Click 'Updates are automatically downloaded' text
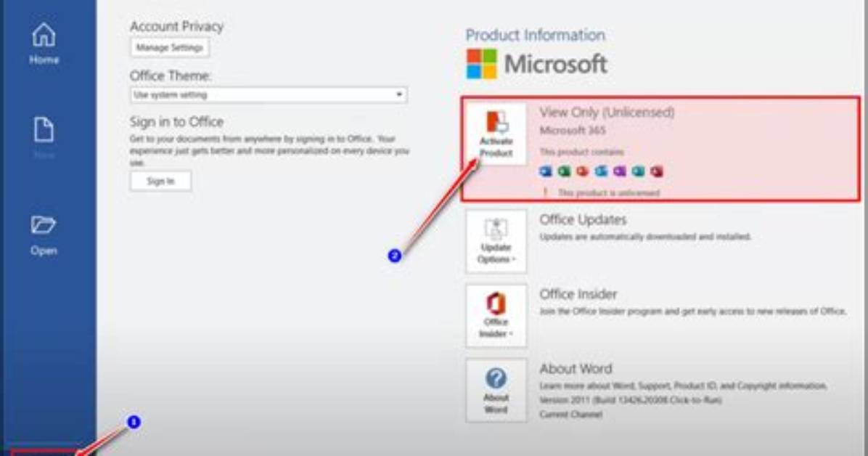Viewport: 868px width, 456px height. pos(645,237)
